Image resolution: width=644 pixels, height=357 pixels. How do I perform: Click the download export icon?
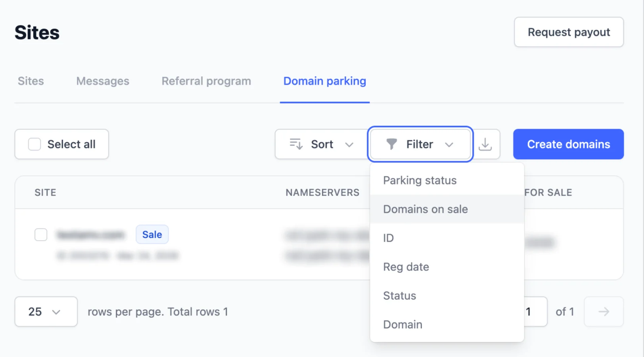click(485, 144)
